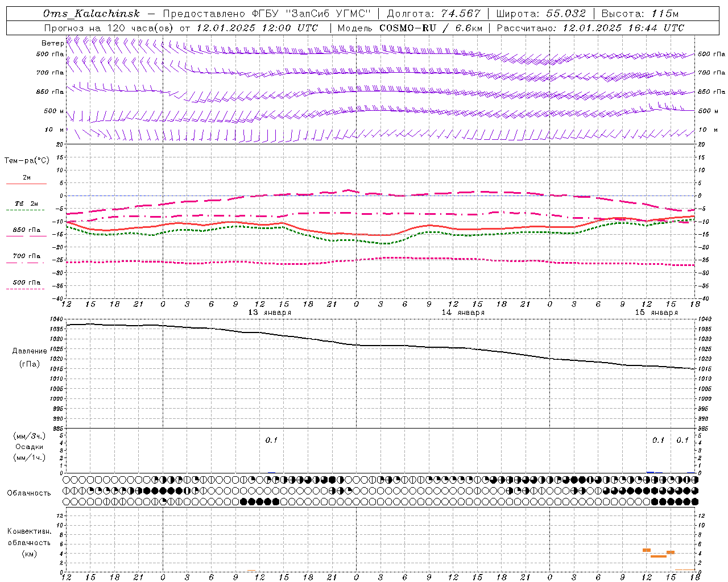This screenshot has width=728, height=582.
Task: Click the Долгота: 74.567 value
Action: point(433,14)
